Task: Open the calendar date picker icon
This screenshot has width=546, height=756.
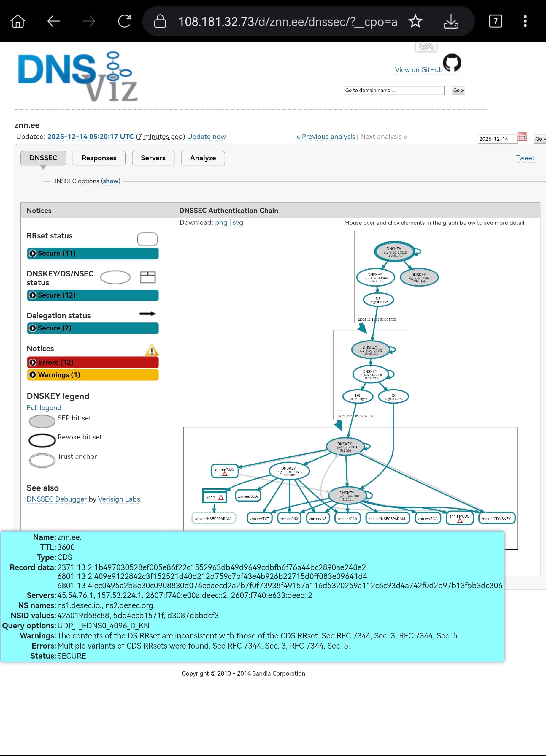Action: point(522,137)
